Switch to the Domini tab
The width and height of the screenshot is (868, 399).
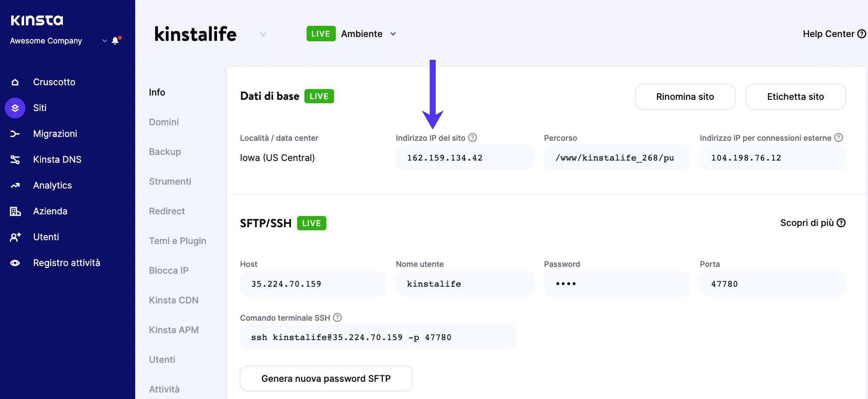click(x=164, y=122)
